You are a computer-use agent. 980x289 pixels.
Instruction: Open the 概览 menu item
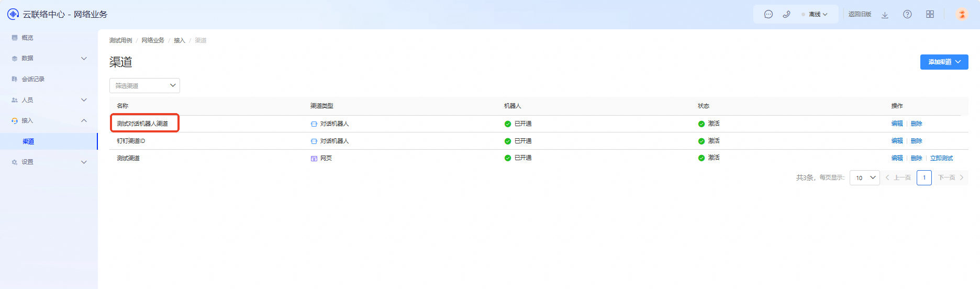[49, 38]
